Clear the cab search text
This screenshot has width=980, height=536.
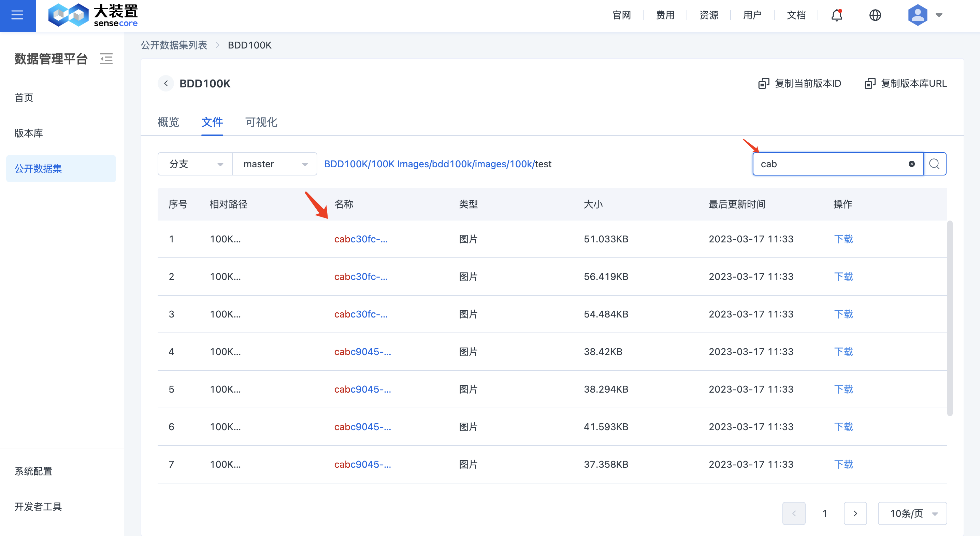(x=911, y=164)
